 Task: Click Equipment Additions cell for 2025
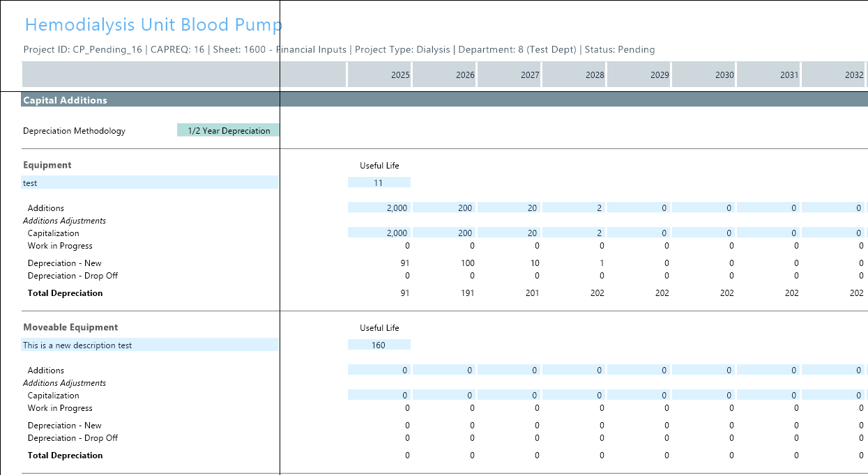[x=379, y=208]
